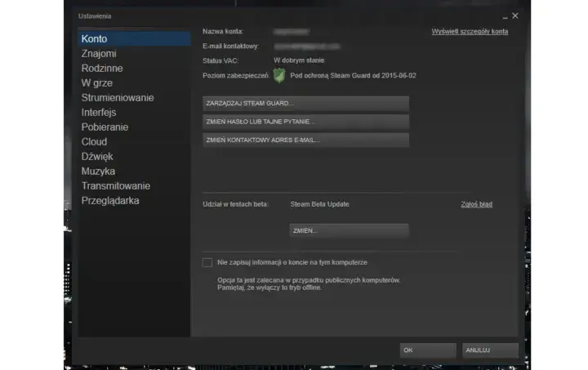Click Zarządzaj Steam Guard button
588x370 pixels.
coord(305,104)
